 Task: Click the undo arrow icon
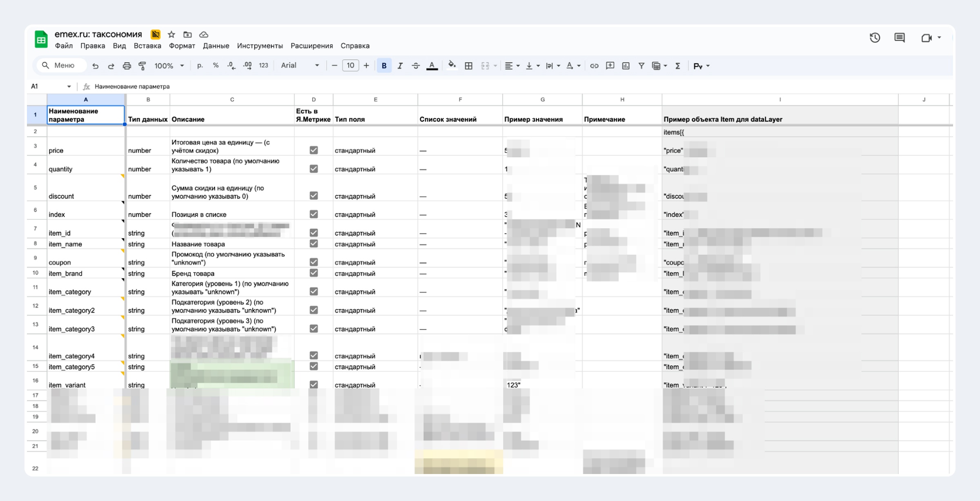95,66
